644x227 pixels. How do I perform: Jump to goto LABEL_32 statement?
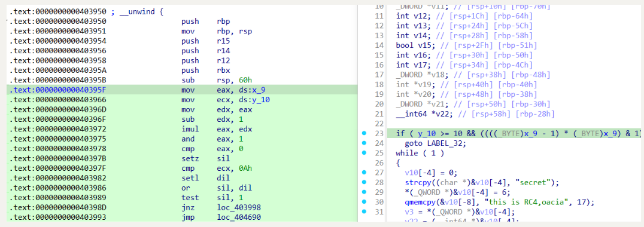click(435, 143)
